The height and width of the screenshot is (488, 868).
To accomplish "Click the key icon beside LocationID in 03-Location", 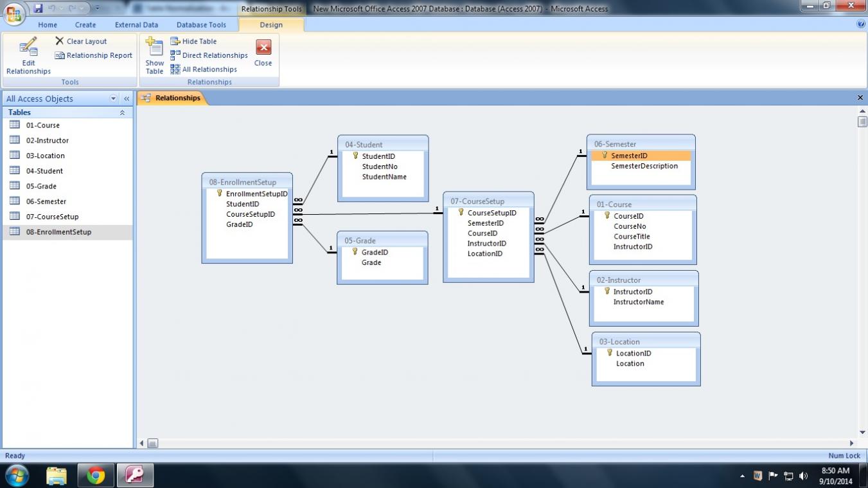I will pyautogui.click(x=609, y=352).
